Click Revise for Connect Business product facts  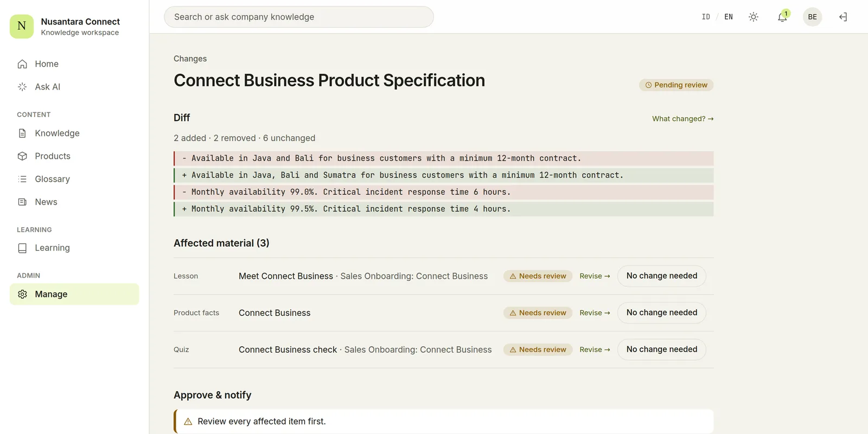(x=595, y=313)
